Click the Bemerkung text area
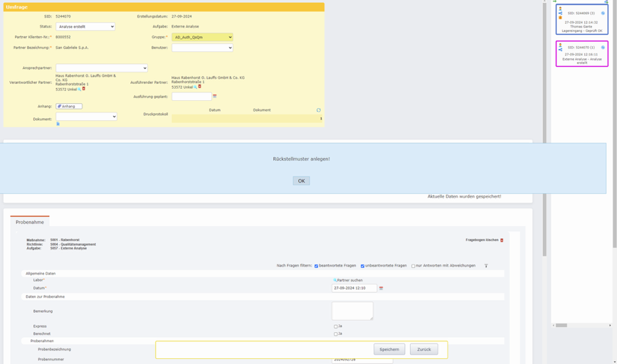Screen dimensions: 617x364 [352, 311]
